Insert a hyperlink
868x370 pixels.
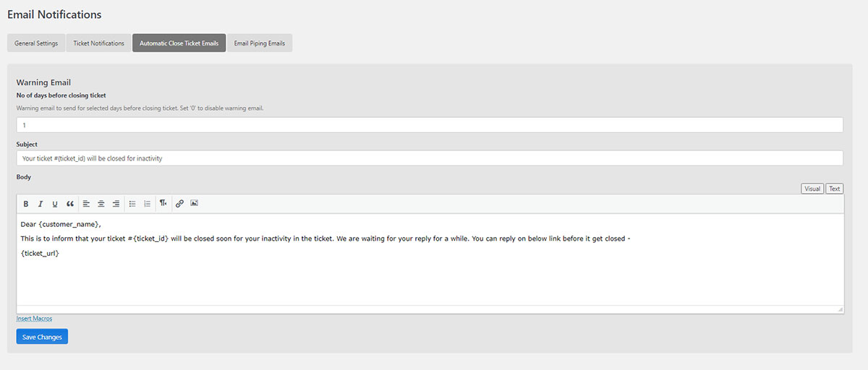click(180, 204)
